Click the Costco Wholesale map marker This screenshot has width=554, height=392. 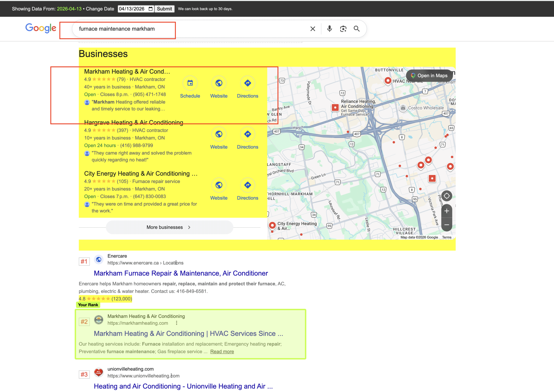pyautogui.click(x=403, y=108)
